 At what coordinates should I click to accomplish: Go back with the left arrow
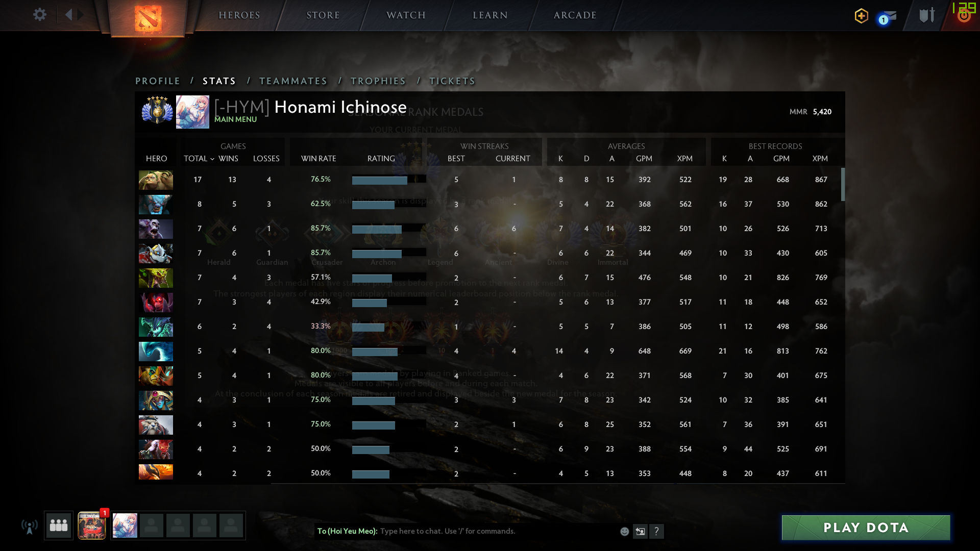pos(69,15)
